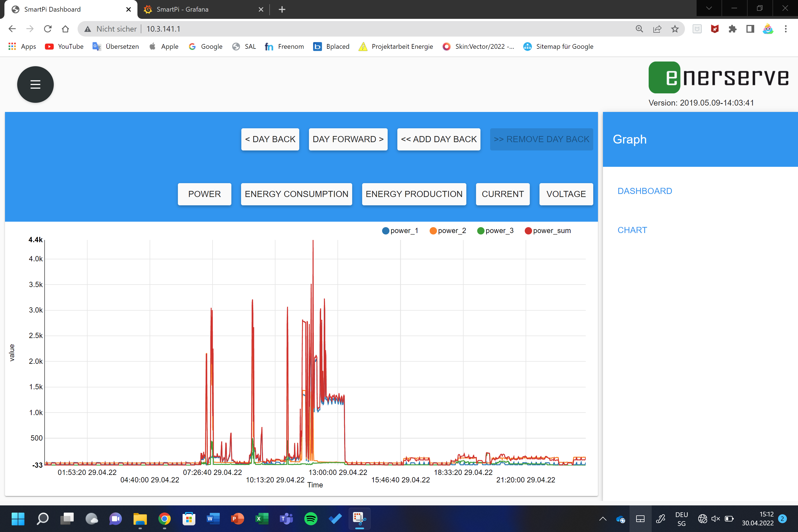
Task: Select the ENERGY CONSUMPTION button
Action: 296,194
